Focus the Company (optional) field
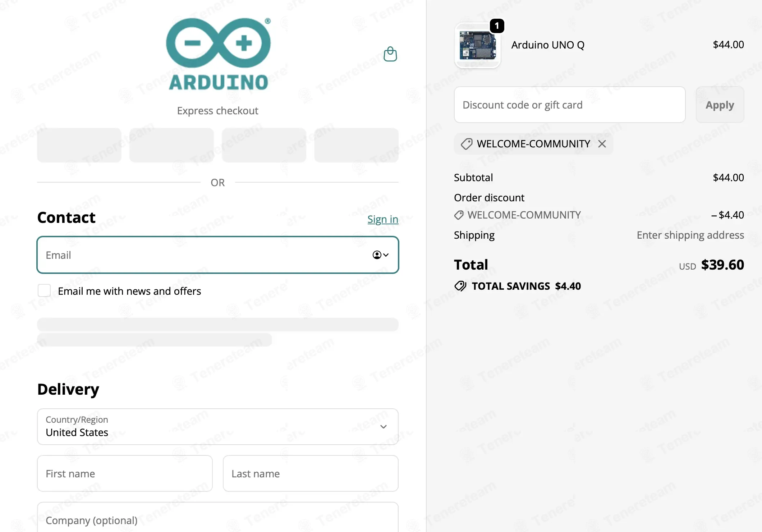762x532 pixels. [x=218, y=517]
